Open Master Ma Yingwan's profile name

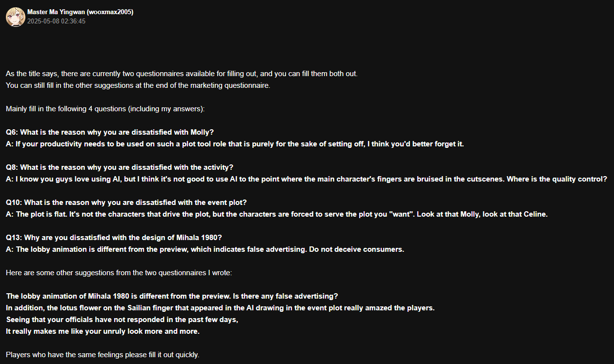point(80,12)
